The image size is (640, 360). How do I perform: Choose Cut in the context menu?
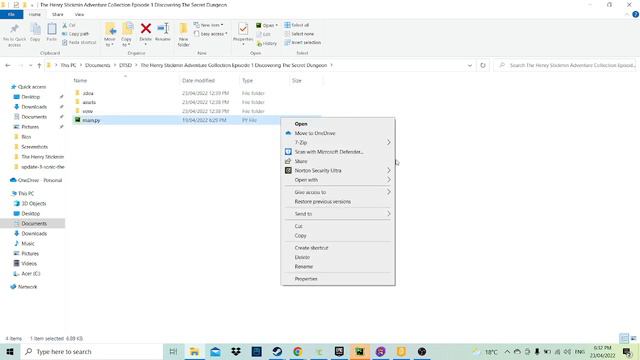tap(338, 226)
